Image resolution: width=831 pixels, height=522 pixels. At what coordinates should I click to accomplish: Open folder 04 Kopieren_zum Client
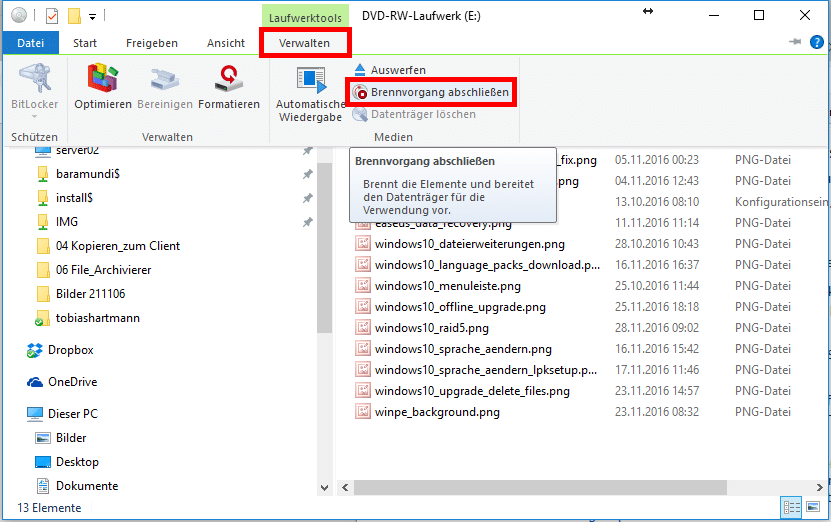point(118,246)
